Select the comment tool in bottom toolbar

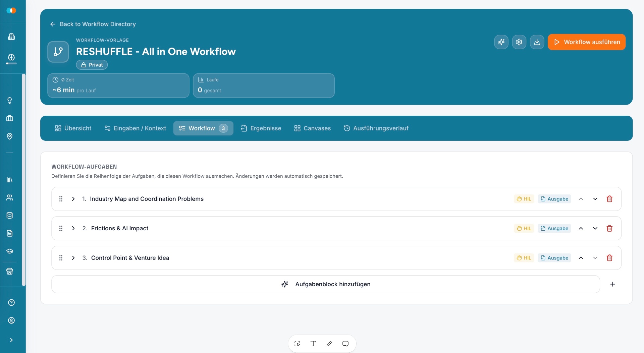click(x=345, y=344)
